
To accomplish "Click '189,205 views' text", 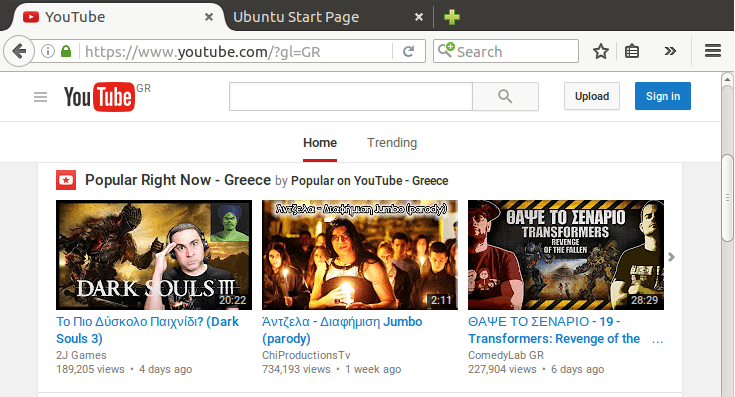I will (90, 369).
